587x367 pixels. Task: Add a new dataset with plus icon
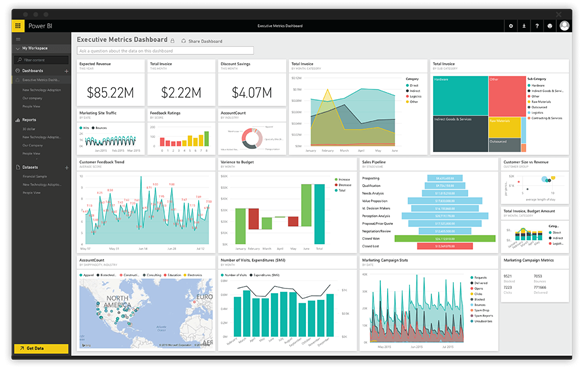coord(66,168)
